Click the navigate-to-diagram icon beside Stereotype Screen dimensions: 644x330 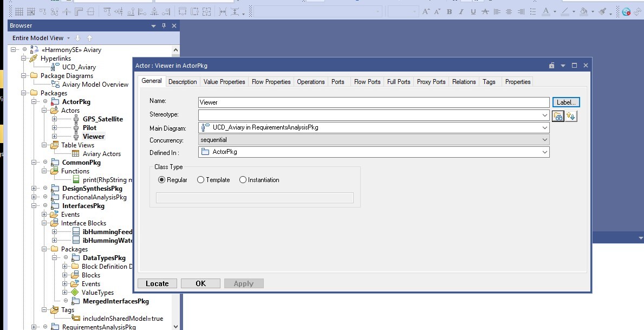558,115
